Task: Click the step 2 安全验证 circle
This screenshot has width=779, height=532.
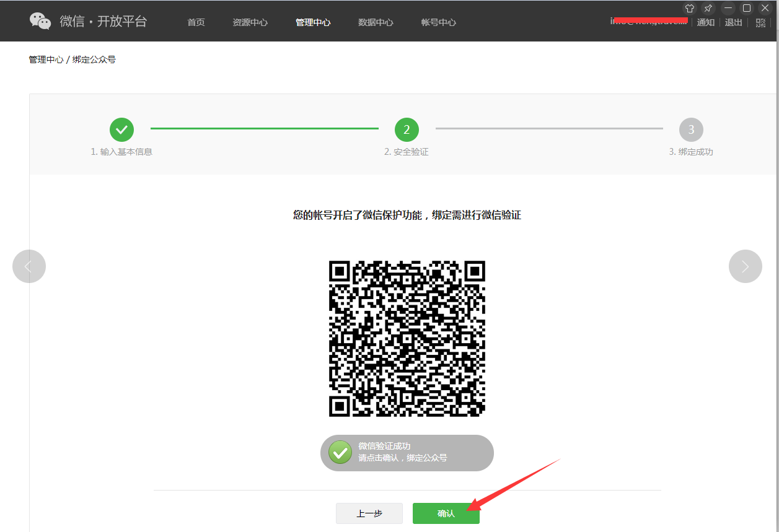Action: [x=407, y=129]
